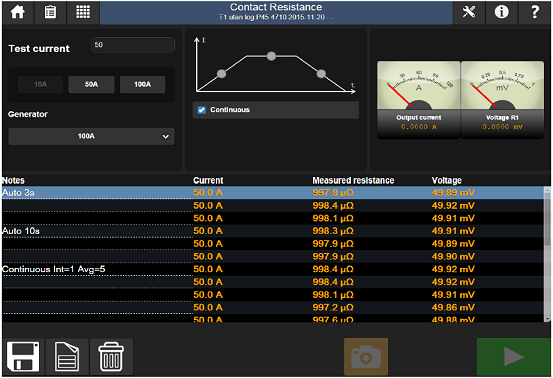This screenshot has height=378, width=553.
Task: Click the Test current input field
Action: 133,45
